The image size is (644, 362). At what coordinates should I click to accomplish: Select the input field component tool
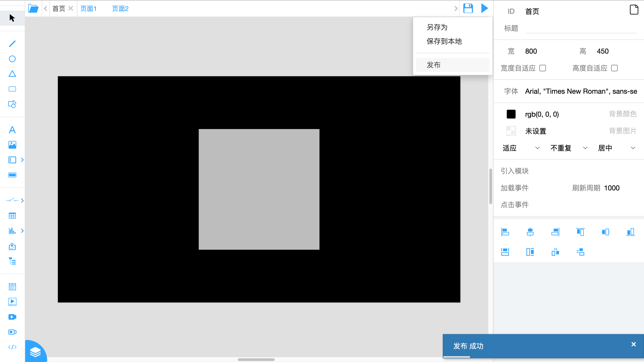[12, 160]
